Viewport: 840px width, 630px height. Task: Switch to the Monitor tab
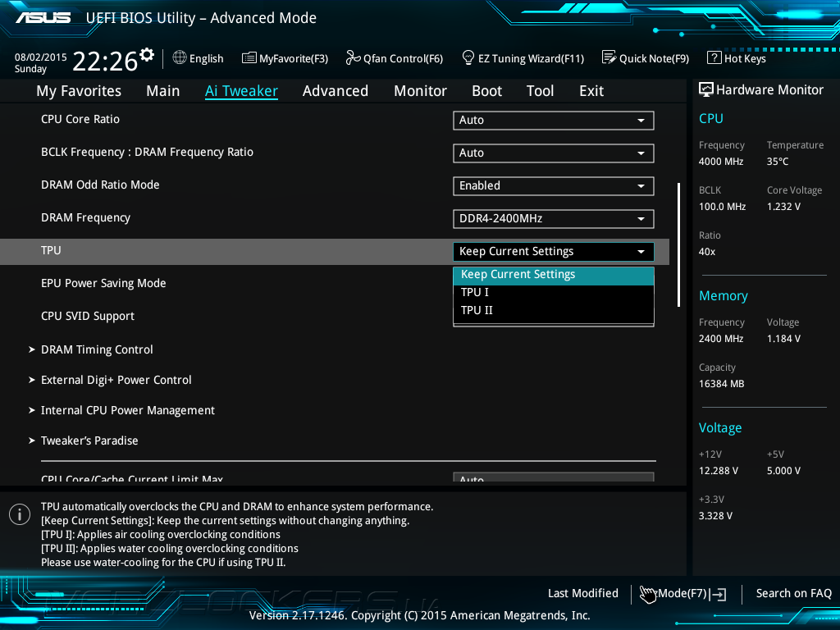click(420, 91)
